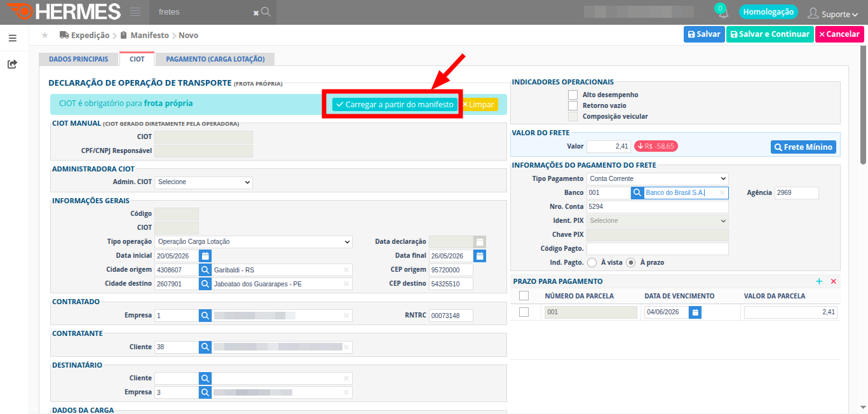Screen dimensions: 868x414
Task: Open Pagamento (Carga Lotação) tab
Action: point(215,59)
